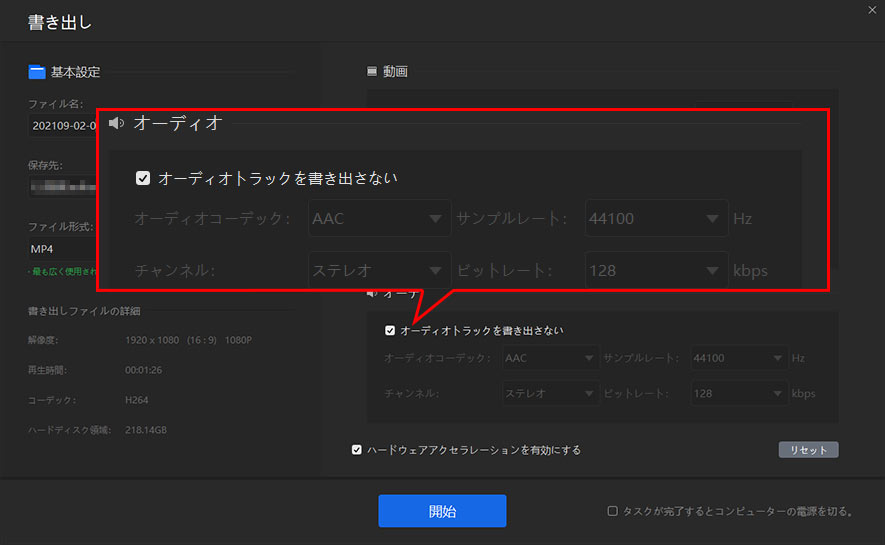The width and height of the screenshot is (885, 545).
Task: Open small ステレオ channel dropdown in original audio panel
Action: pyautogui.click(x=549, y=393)
